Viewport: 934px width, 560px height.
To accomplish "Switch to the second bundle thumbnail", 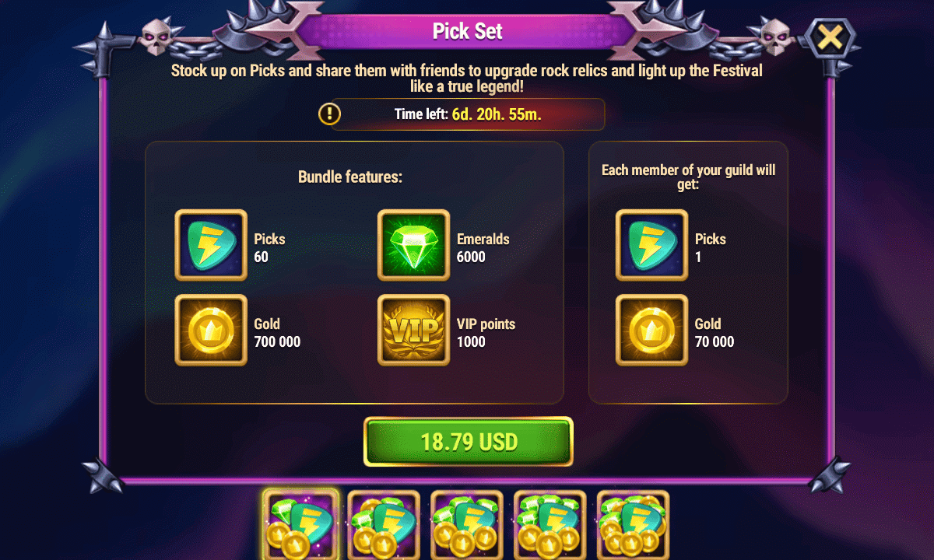I will click(384, 525).
